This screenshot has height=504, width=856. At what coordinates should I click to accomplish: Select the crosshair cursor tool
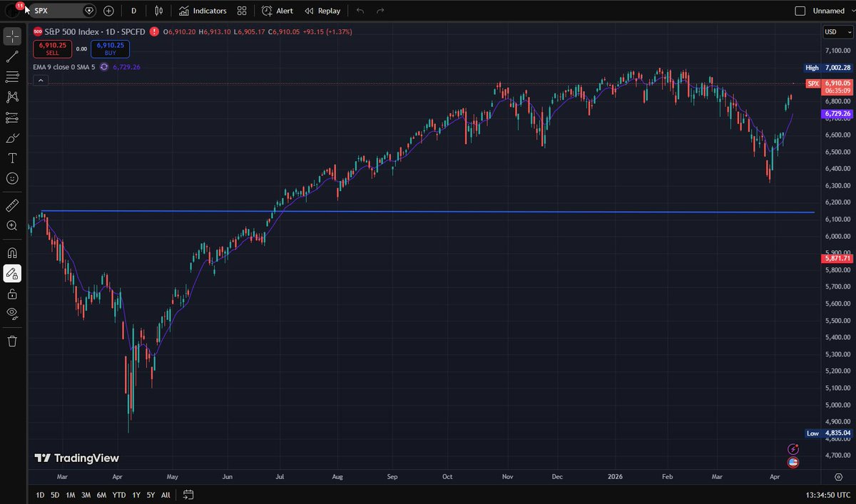(x=12, y=36)
